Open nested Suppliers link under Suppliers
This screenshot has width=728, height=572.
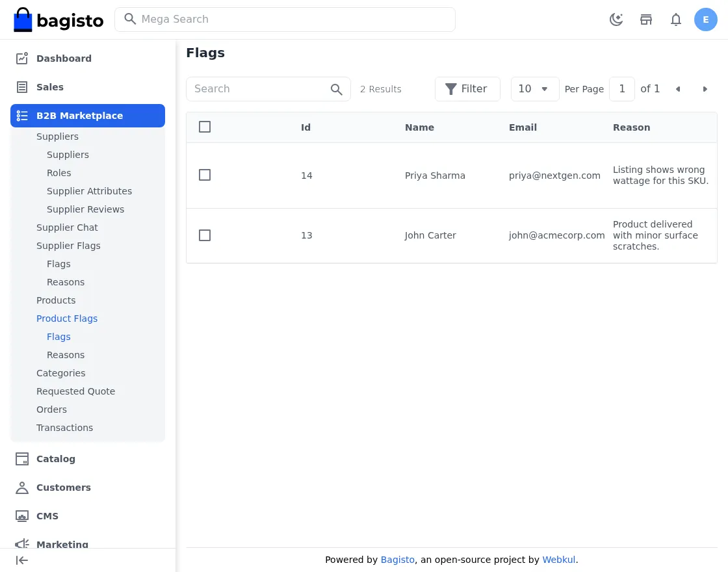tap(68, 155)
